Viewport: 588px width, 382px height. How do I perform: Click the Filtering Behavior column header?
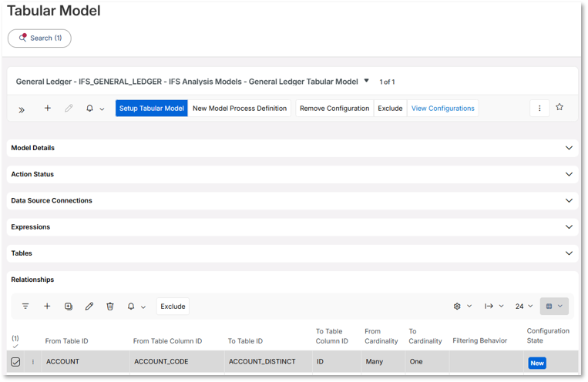tap(479, 340)
